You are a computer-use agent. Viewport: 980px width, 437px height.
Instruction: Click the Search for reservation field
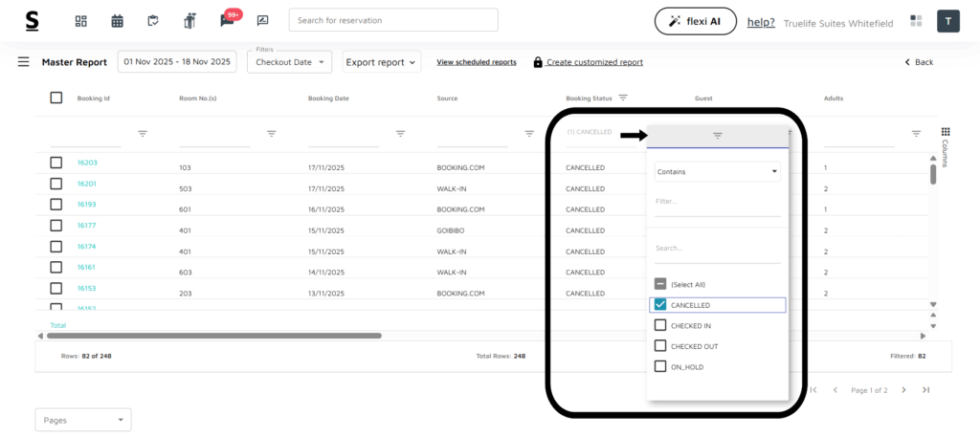(x=393, y=20)
